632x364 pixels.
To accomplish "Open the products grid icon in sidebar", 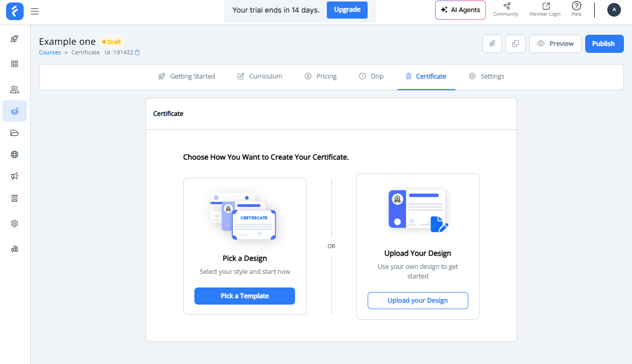I will [14, 64].
